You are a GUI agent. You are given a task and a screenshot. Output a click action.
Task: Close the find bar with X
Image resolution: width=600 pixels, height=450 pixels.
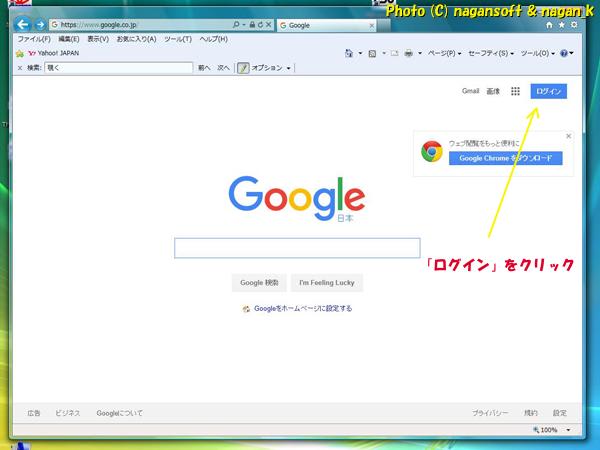(x=21, y=68)
